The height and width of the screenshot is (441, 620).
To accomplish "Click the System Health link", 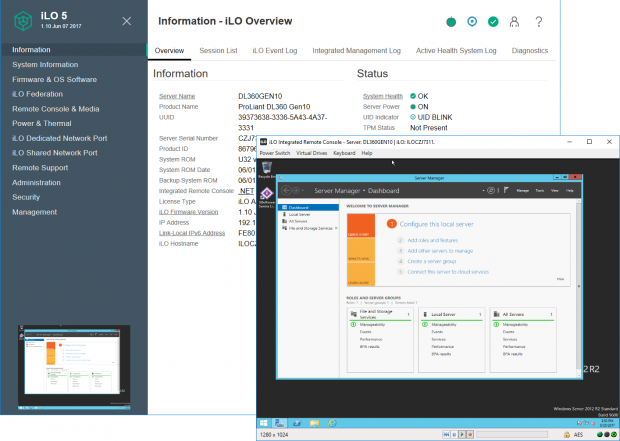I will tap(382, 96).
